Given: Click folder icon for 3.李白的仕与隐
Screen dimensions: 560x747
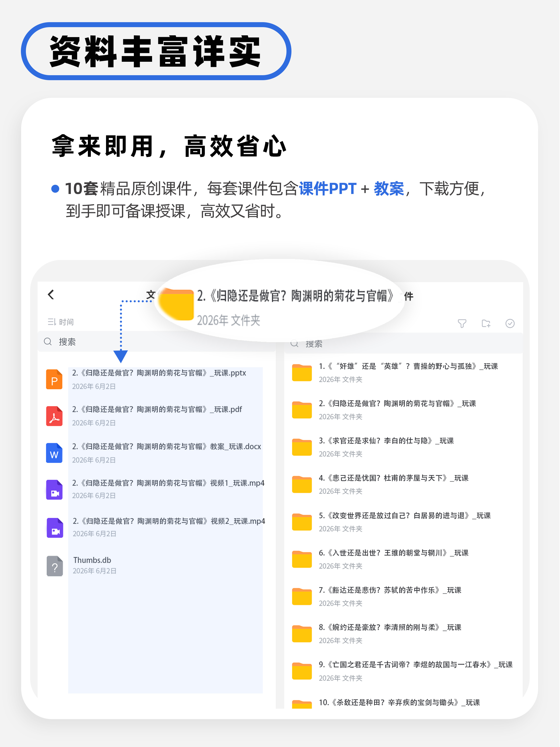Looking at the screenshot, I should 302,447.
